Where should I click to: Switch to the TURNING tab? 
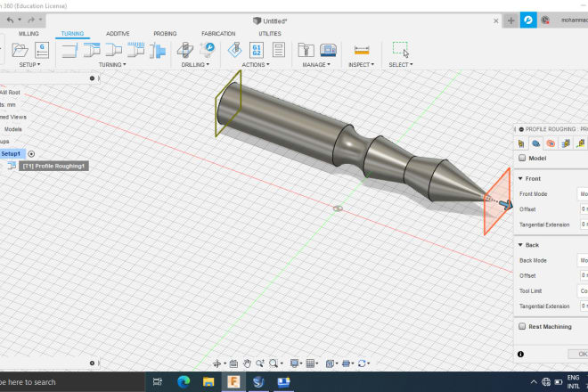click(x=72, y=33)
